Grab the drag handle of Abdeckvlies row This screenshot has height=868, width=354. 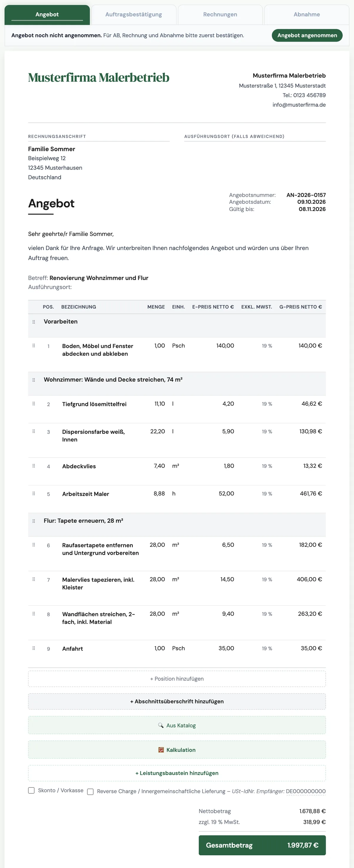(34, 466)
